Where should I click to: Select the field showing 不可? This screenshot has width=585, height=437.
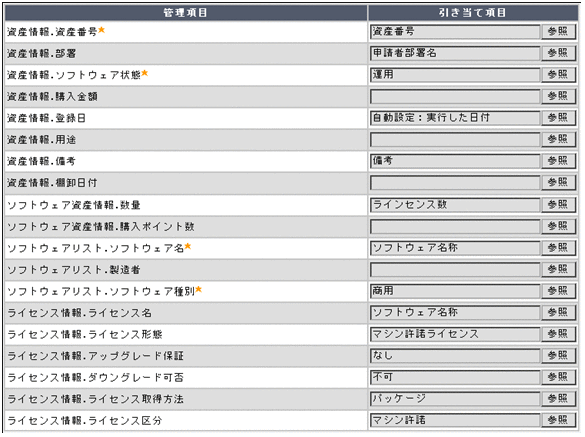pos(455,378)
